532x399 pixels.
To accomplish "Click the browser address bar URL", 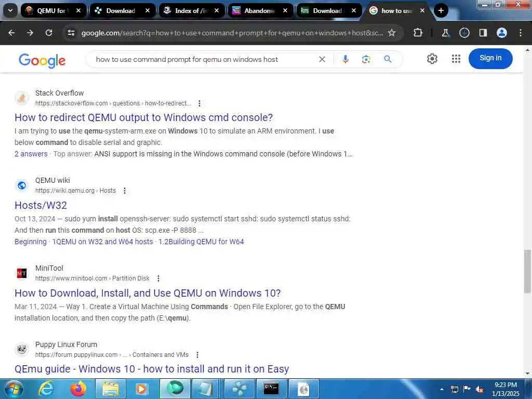I will click(232, 33).
